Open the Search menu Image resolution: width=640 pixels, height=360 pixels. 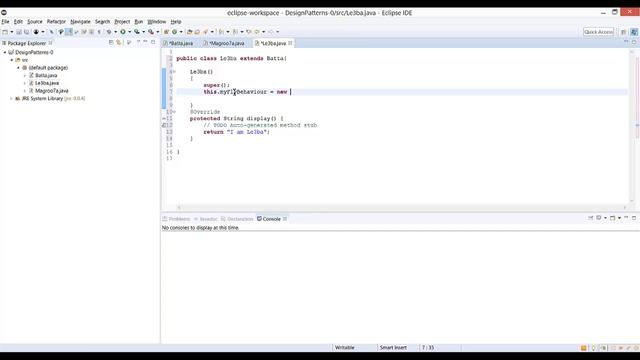click(102, 22)
